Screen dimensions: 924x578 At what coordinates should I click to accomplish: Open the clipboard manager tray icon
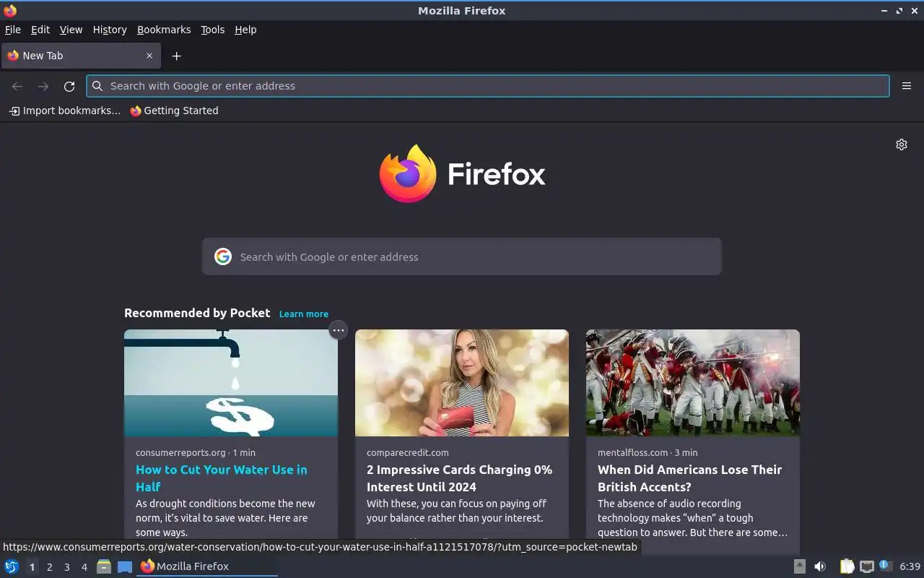[847, 566]
